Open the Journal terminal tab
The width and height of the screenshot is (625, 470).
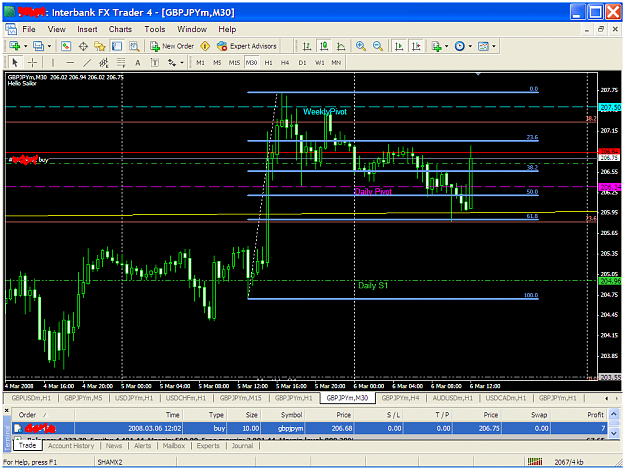pyautogui.click(x=242, y=446)
